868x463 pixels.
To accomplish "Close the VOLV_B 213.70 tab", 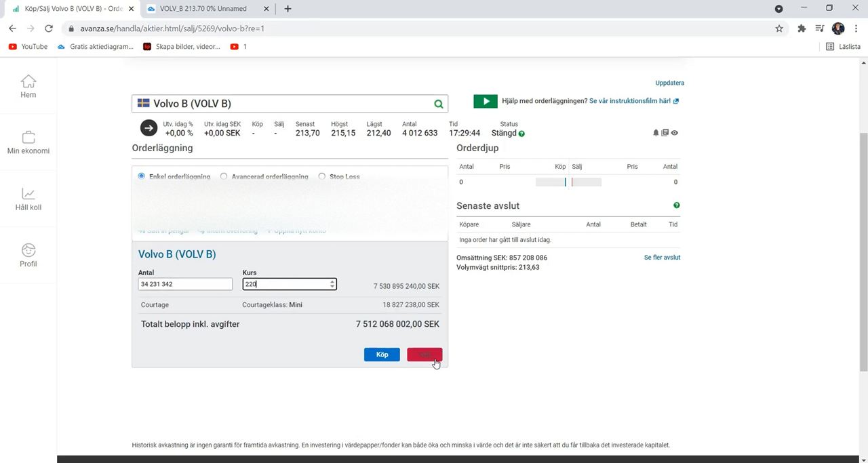I will (x=266, y=9).
